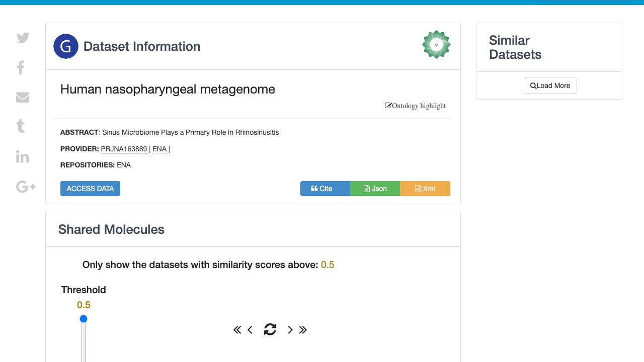644x362 pixels.
Task: Share dataset on Facebook
Action: pos(21,67)
